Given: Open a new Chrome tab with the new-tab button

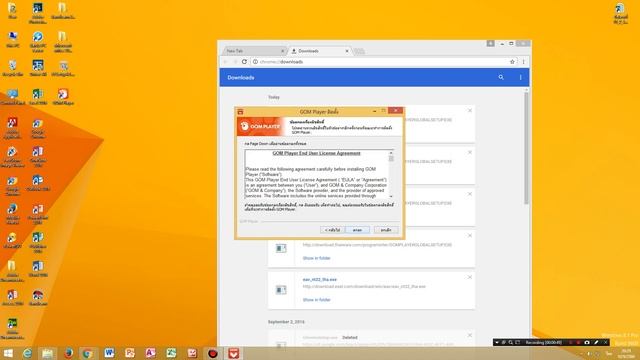Looking at the screenshot, I should [x=359, y=51].
